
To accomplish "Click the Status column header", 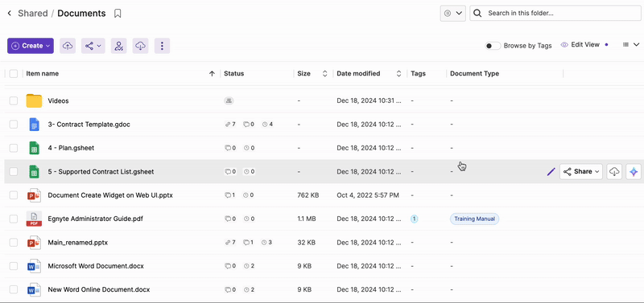I will click(x=233, y=74).
